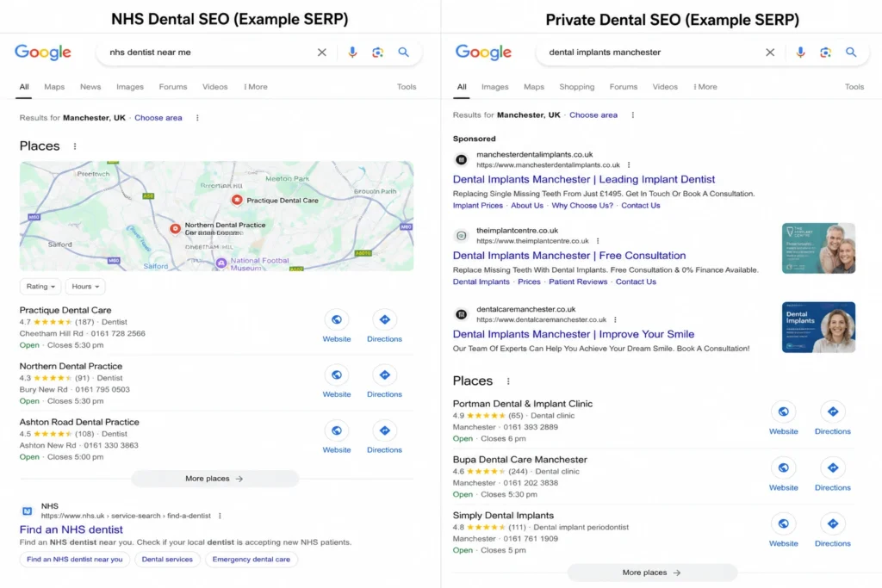Open Website for Simply Dental Implants
Viewport: 882px width, 588px height.
pyautogui.click(x=784, y=530)
